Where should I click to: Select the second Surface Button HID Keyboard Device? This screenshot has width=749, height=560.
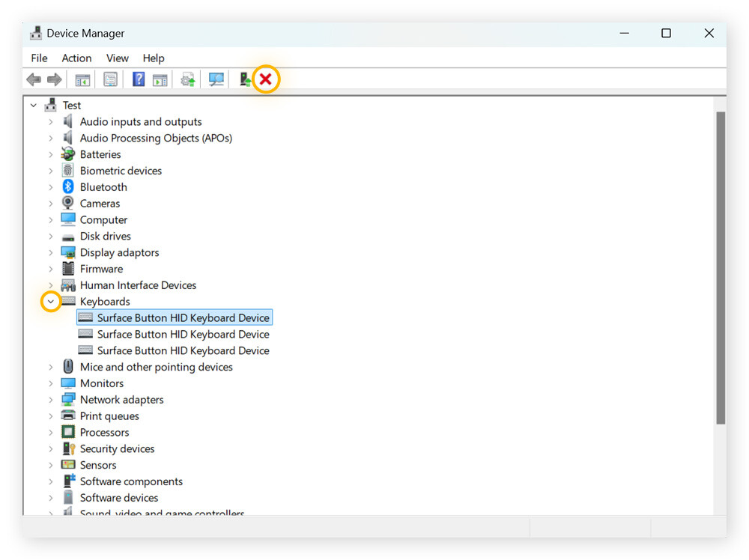pyautogui.click(x=183, y=334)
